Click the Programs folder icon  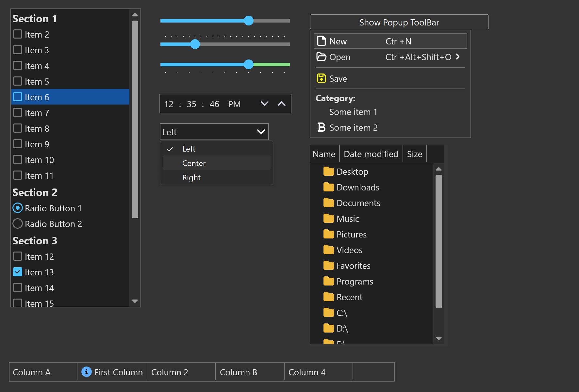click(329, 281)
